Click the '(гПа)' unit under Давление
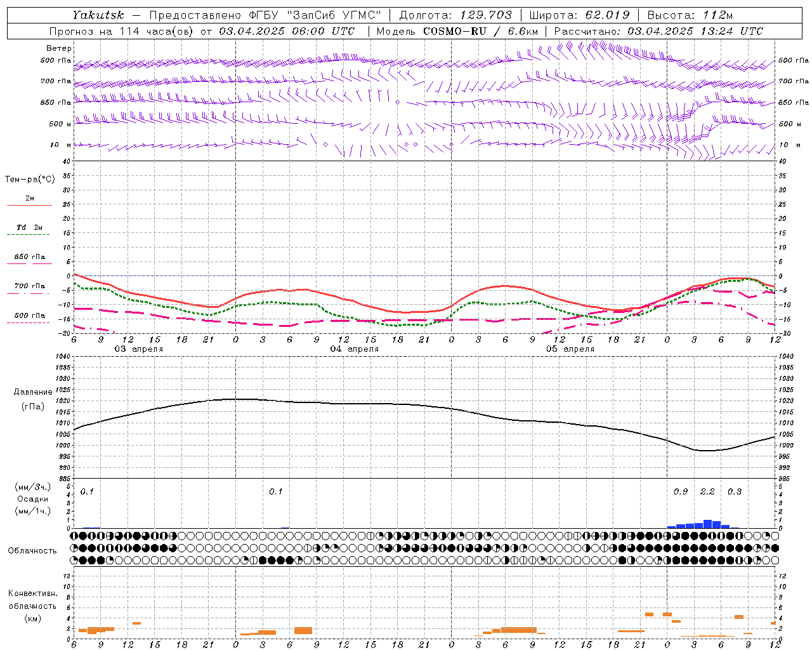 (33, 407)
